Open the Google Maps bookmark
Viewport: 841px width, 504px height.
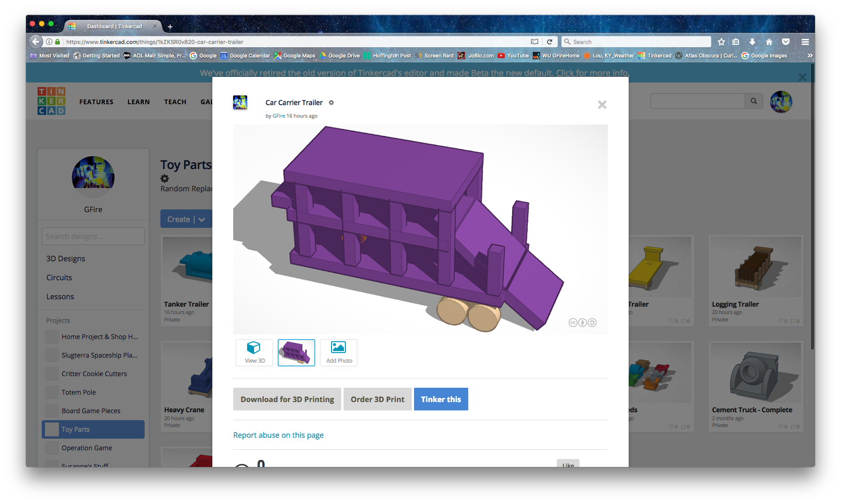[x=294, y=56]
